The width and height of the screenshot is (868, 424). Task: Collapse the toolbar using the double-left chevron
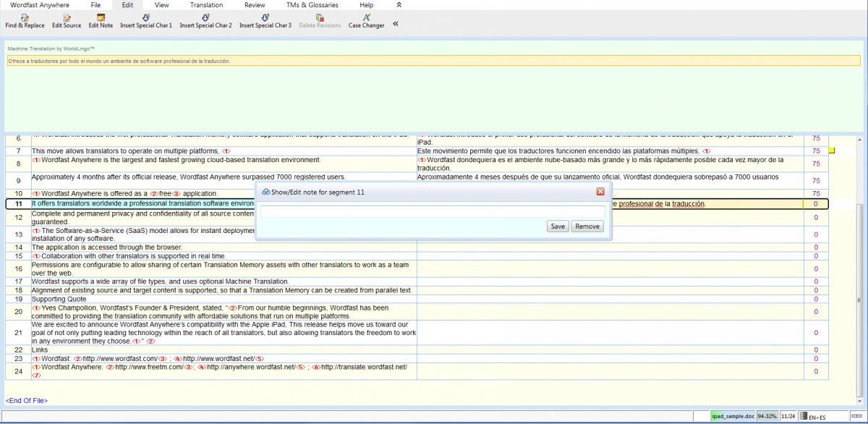coord(396,24)
